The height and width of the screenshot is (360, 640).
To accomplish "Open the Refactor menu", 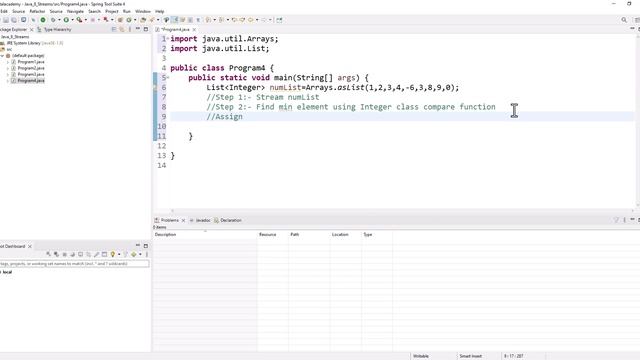I will point(37,11).
